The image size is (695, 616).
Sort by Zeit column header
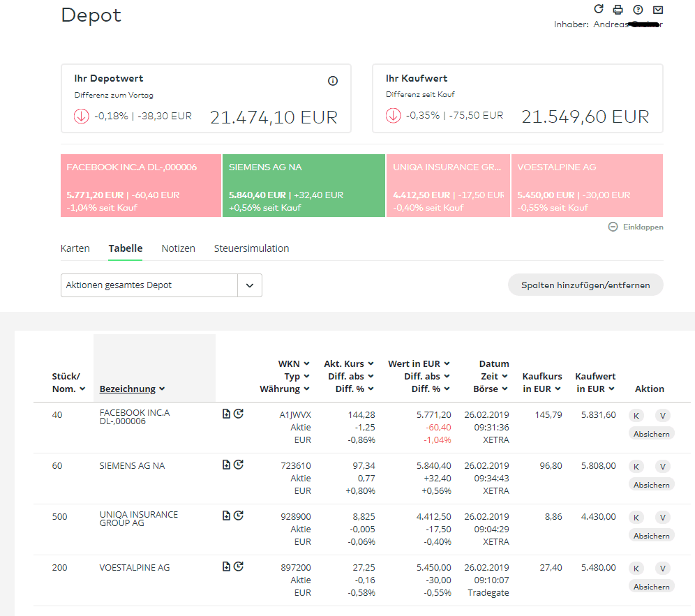(494, 376)
